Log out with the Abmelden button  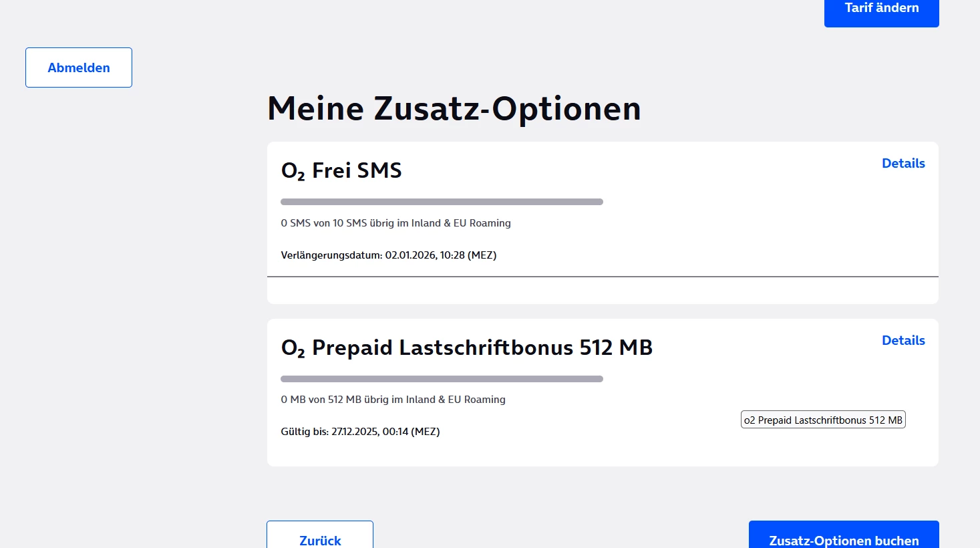79,67
